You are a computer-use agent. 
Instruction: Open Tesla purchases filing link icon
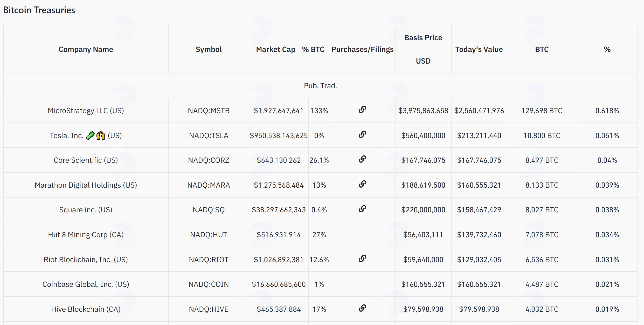pyautogui.click(x=362, y=134)
